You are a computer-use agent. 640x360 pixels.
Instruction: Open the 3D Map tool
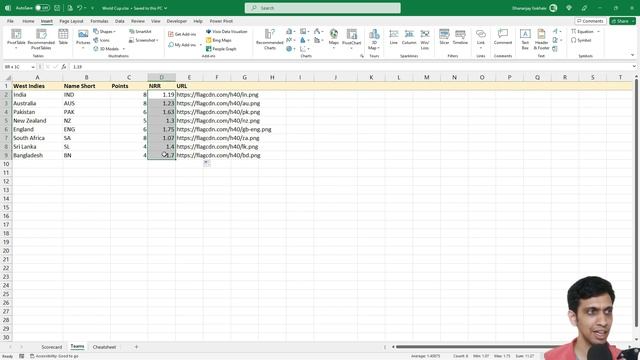click(x=374, y=39)
